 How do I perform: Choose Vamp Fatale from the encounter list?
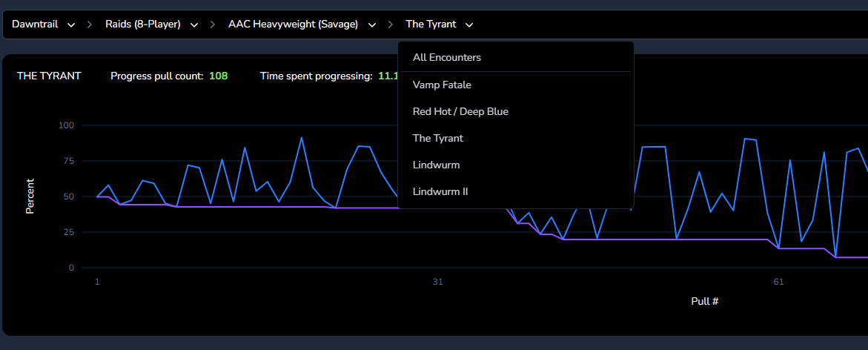[x=516, y=85]
